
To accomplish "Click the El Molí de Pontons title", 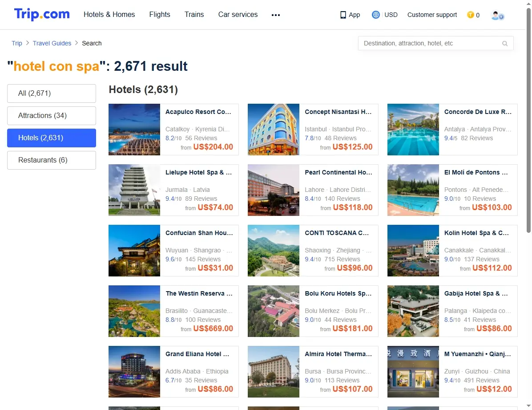I will coord(476,172).
